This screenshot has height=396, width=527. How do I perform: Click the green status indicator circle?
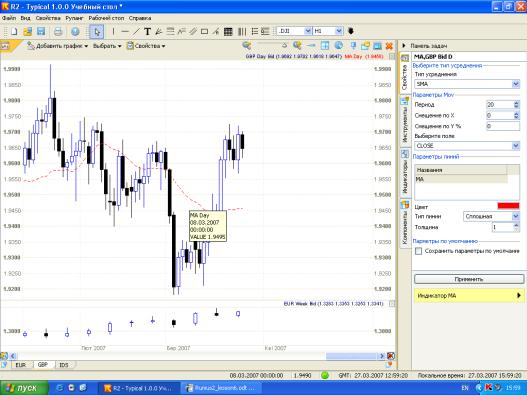(x=325, y=375)
